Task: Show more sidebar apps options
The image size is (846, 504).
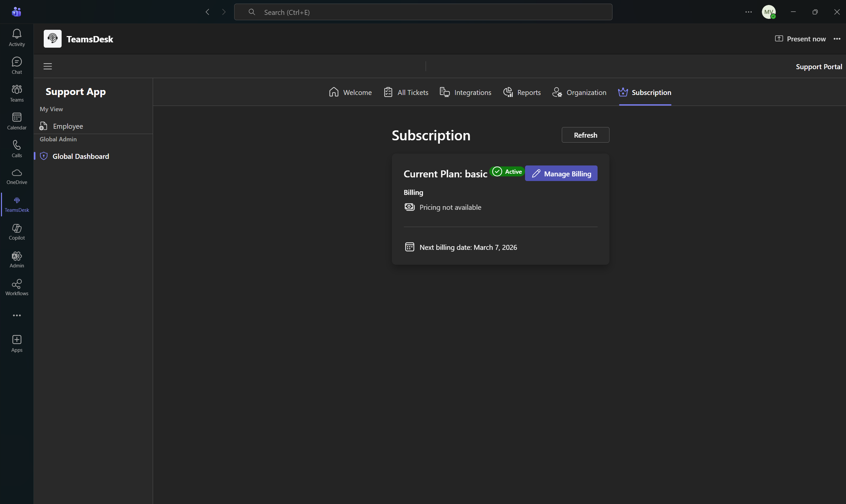Action: (x=17, y=315)
